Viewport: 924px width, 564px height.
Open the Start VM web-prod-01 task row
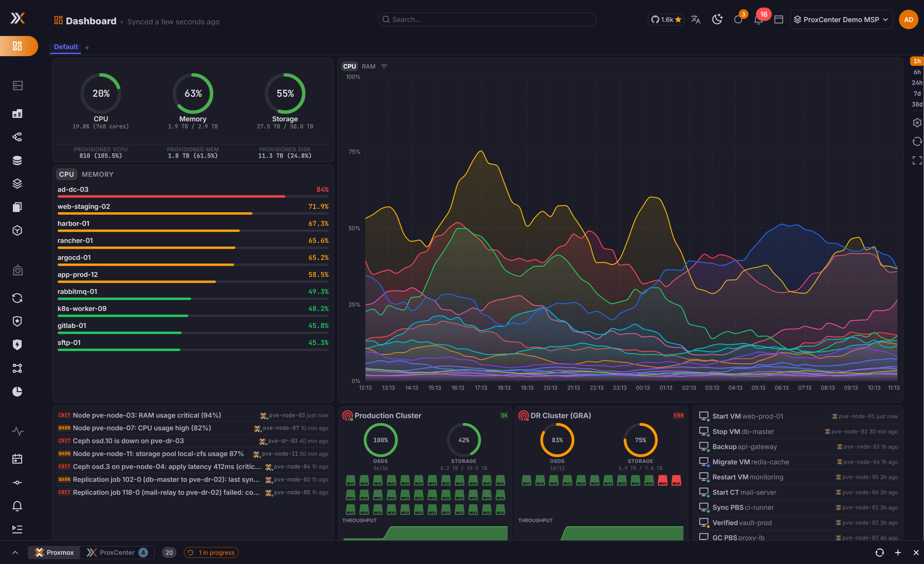798,416
